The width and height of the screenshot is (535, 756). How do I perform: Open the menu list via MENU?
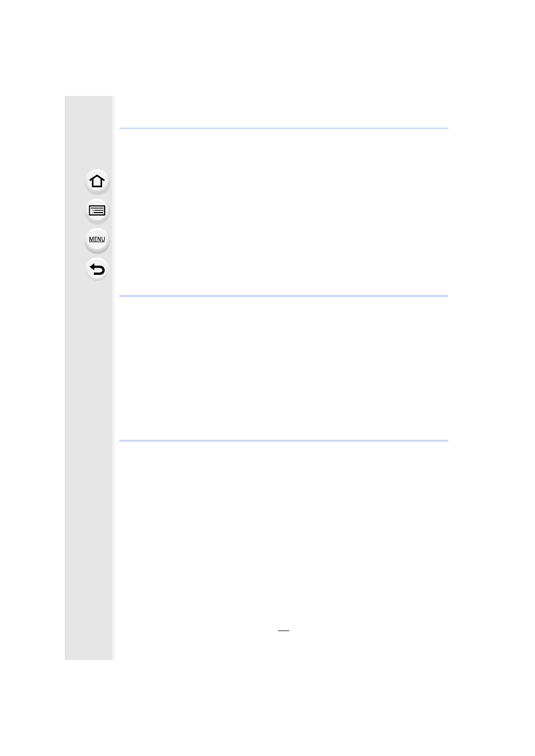pos(97,240)
